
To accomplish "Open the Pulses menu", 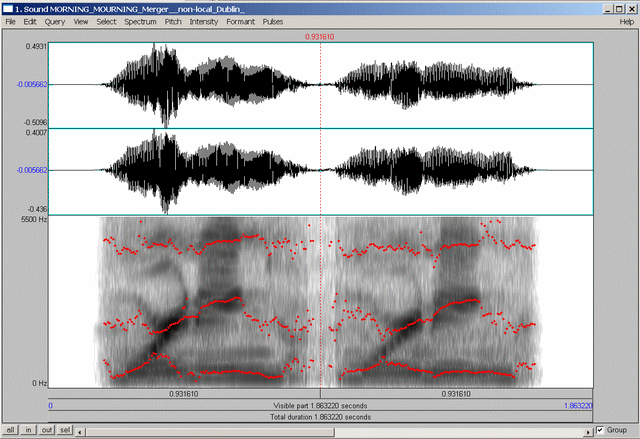I will tap(273, 21).
